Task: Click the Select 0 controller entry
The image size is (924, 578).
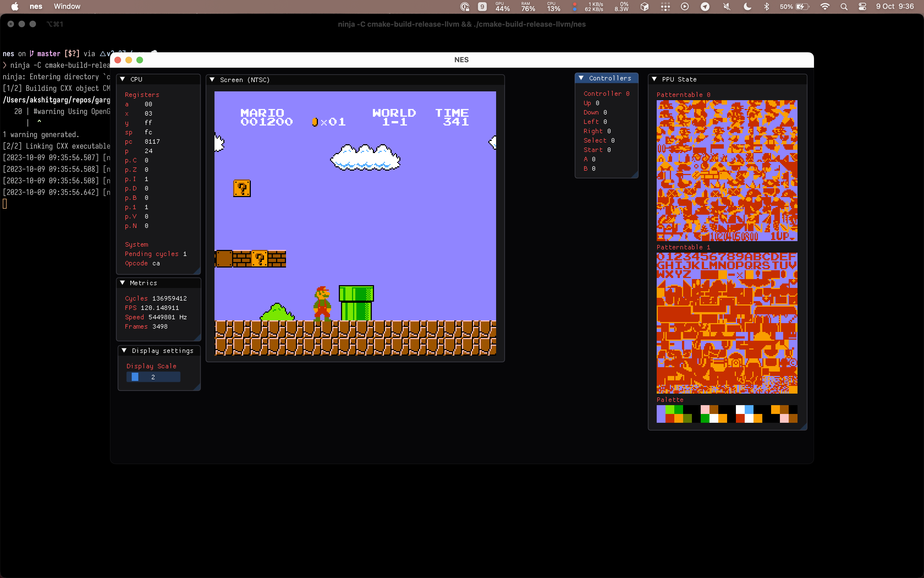Action: [599, 141]
